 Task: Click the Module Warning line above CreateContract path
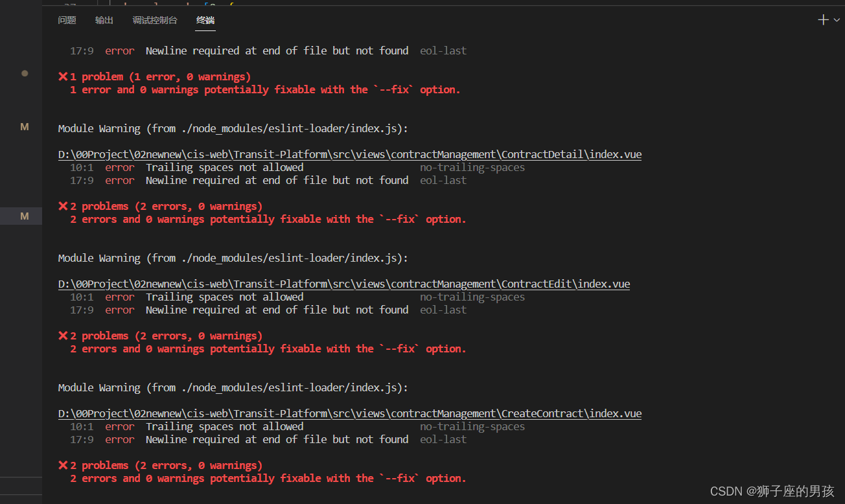tap(233, 388)
